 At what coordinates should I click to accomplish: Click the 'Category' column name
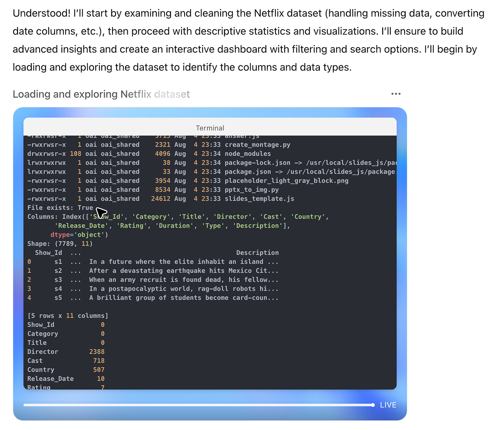click(x=151, y=217)
